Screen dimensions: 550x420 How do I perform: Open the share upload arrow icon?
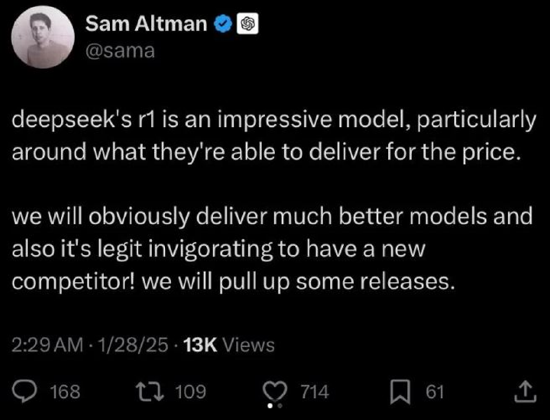(525, 392)
